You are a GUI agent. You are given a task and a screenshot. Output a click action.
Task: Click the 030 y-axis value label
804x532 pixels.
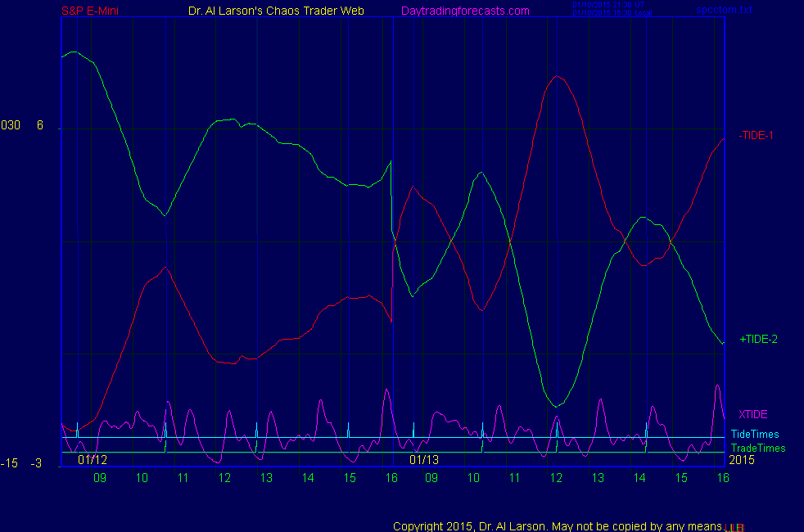[x=11, y=125]
